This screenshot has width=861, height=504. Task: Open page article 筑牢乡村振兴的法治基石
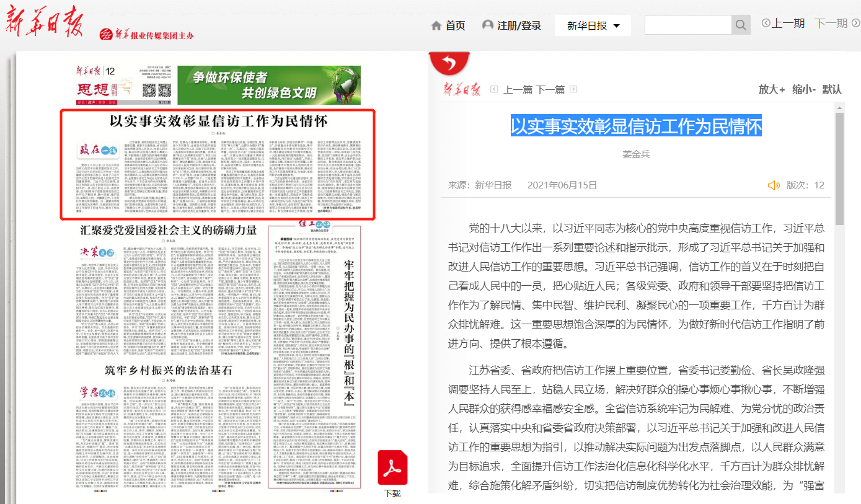pyautogui.click(x=169, y=371)
